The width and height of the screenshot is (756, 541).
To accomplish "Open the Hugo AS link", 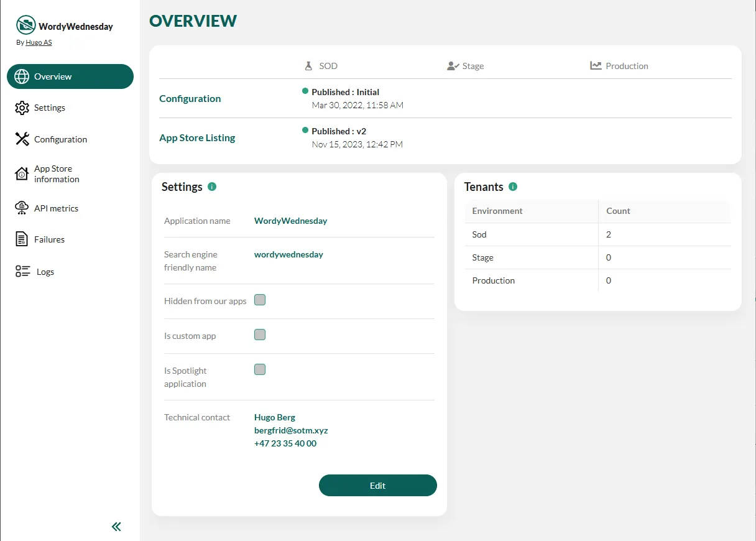I will click(39, 42).
